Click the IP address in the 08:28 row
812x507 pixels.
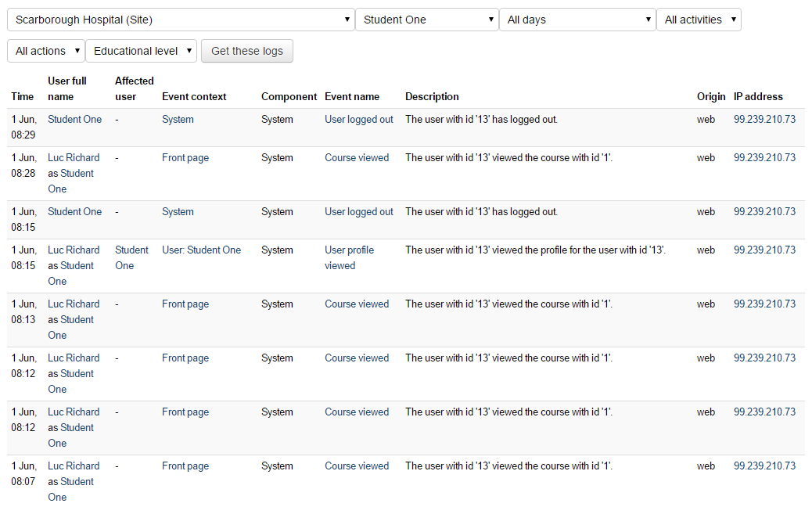(764, 158)
